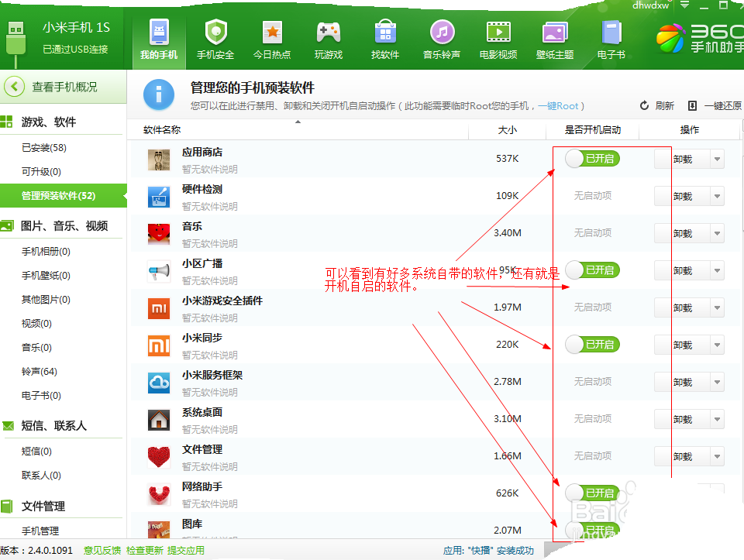This screenshot has width=744, height=560.
Task: Click the 一键Root link
Action: click(x=558, y=106)
